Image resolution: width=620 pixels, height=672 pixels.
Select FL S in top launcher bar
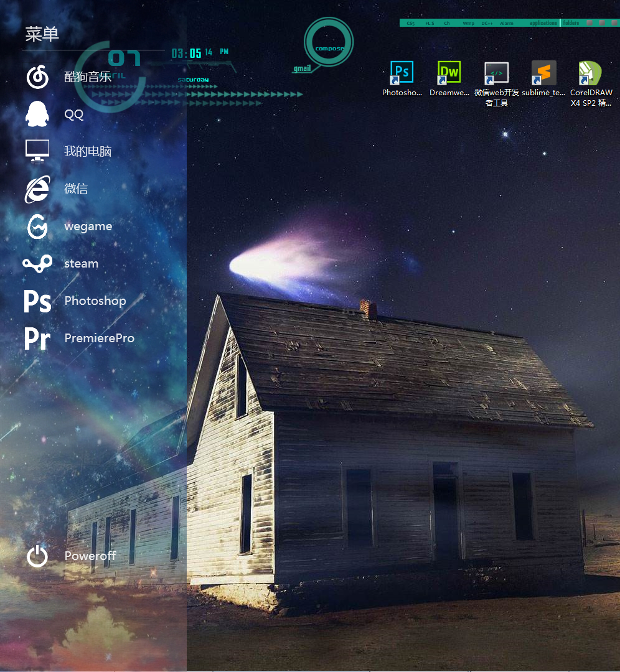(430, 24)
